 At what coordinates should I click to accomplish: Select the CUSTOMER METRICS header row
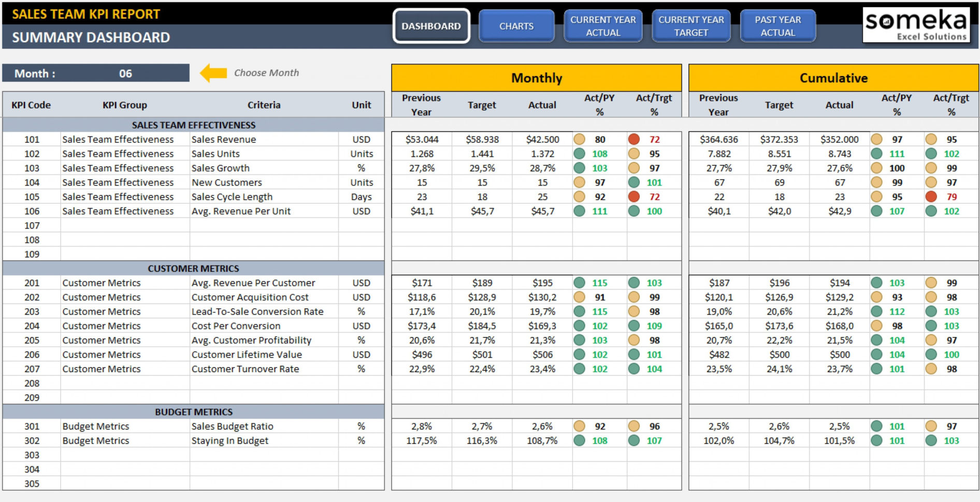[193, 268]
